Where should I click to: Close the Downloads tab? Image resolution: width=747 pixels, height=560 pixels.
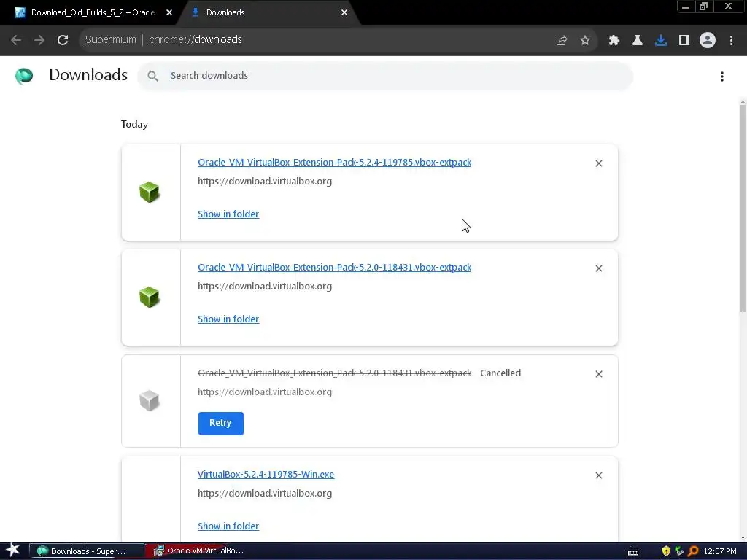[x=344, y=13]
